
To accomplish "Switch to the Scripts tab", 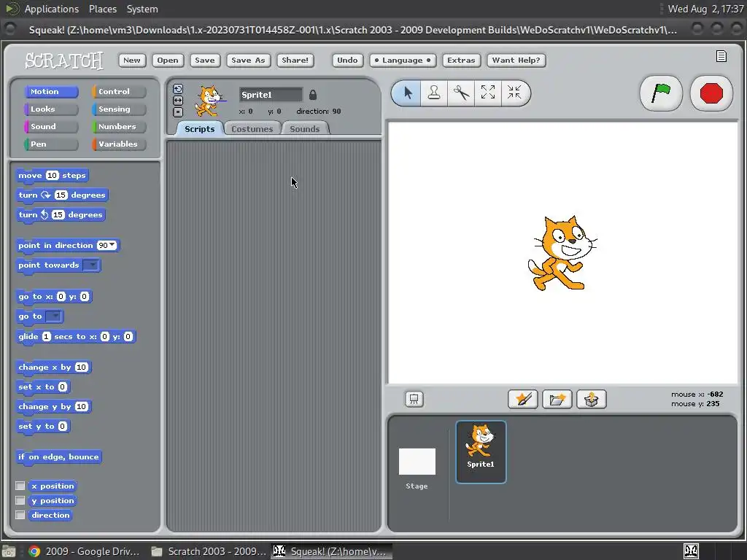I will (x=200, y=129).
